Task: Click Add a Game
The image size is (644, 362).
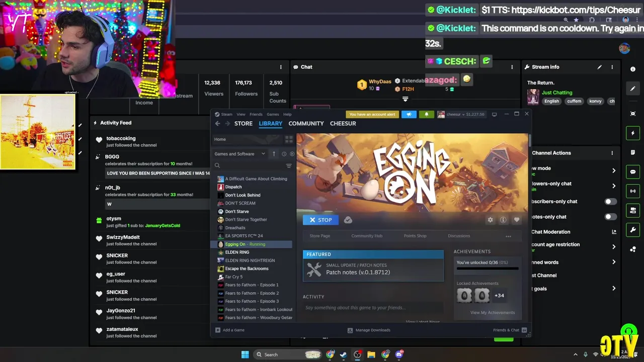Action: coord(230,330)
